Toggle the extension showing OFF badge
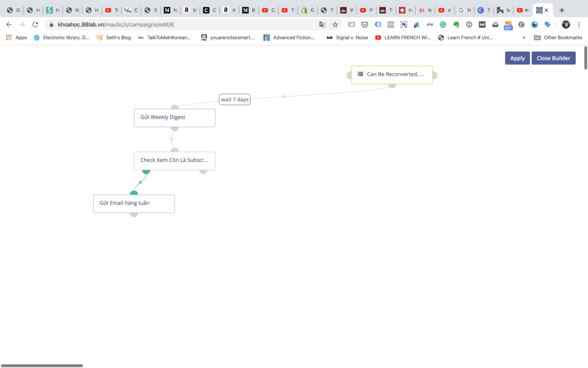The height and width of the screenshot is (368, 588). point(508,25)
